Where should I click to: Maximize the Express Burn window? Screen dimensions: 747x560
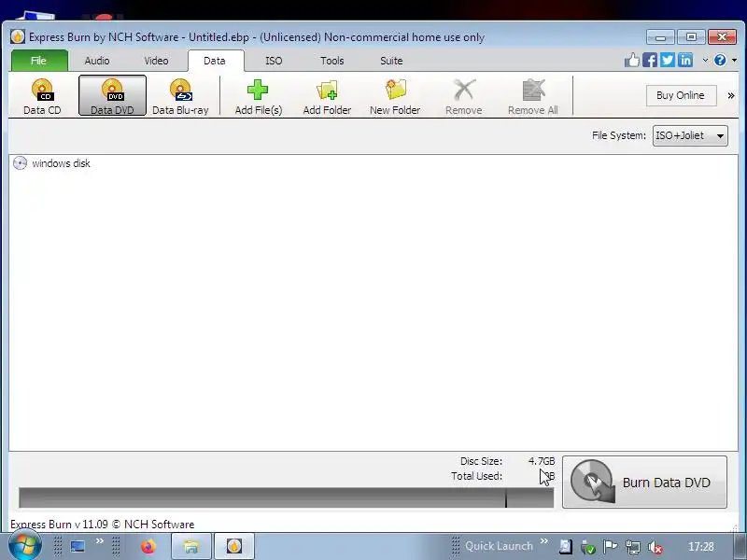tap(691, 37)
